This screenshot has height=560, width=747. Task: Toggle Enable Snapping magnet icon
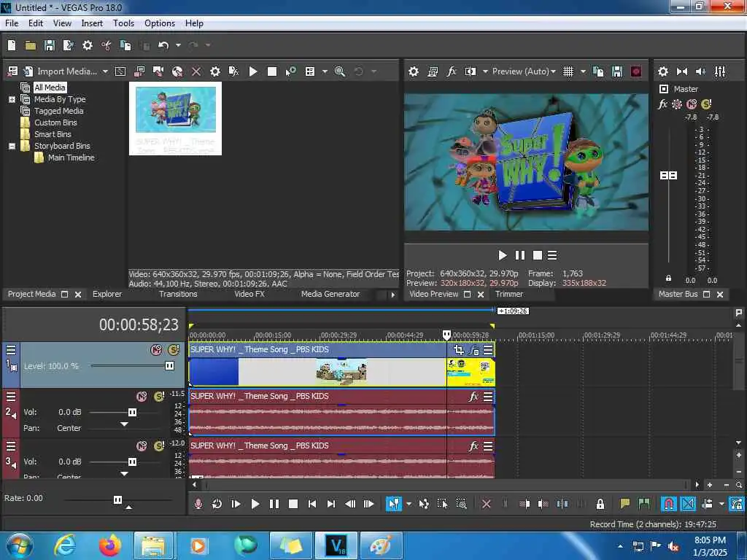[x=668, y=504]
